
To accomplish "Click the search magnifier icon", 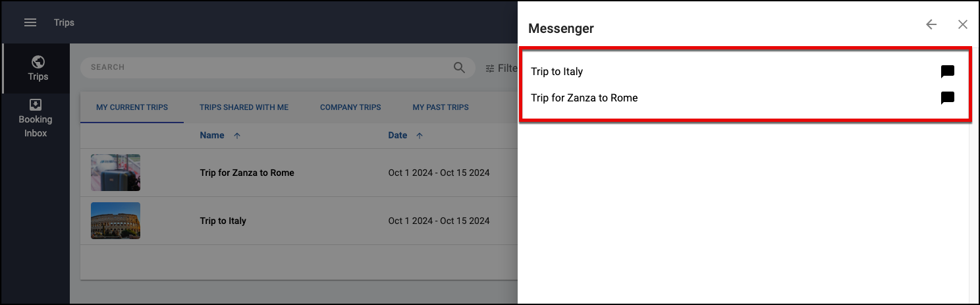I will click(x=459, y=67).
